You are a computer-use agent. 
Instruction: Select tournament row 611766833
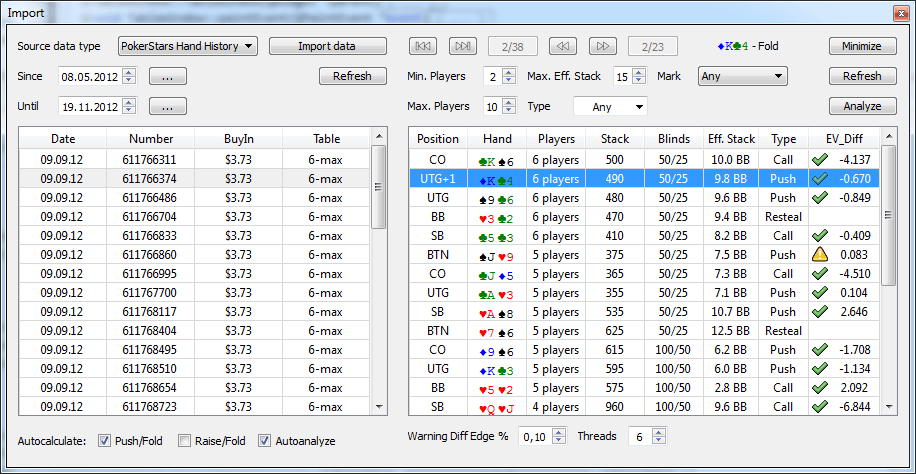149,236
